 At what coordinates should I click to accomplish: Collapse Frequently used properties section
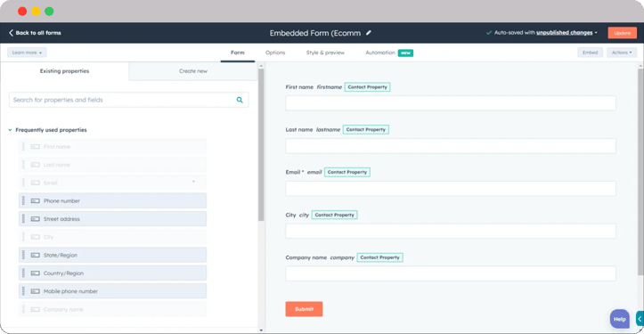coord(11,130)
